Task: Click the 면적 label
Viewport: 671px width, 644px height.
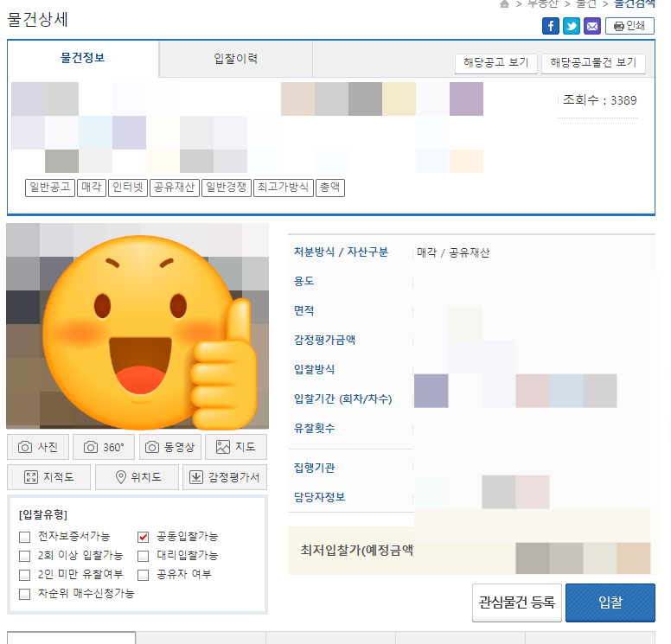Action: 304,310
